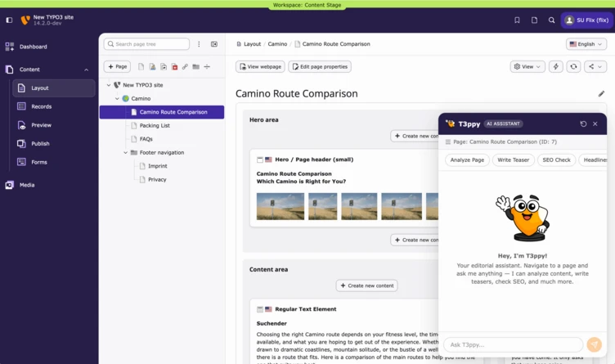
Task: Open the Media module
Action: 27,185
